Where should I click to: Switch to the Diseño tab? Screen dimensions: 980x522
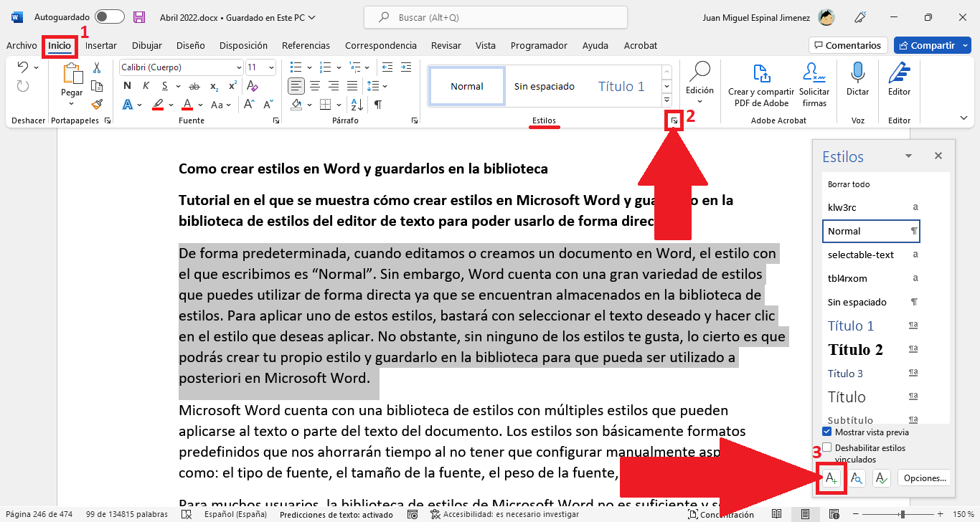[x=190, y=45]
